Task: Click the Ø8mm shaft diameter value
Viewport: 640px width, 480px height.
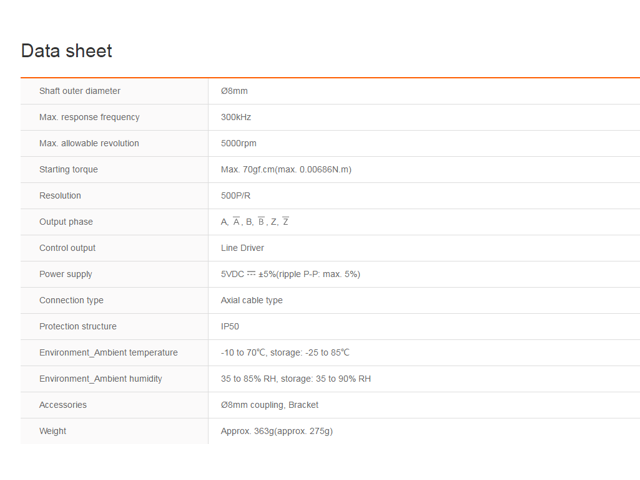Action: click(x=234, y=91)
